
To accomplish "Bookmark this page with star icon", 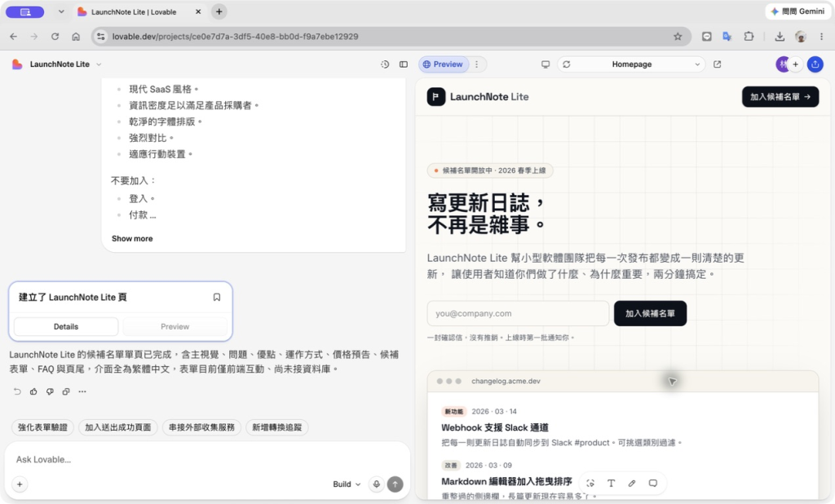I will (678, 36).
